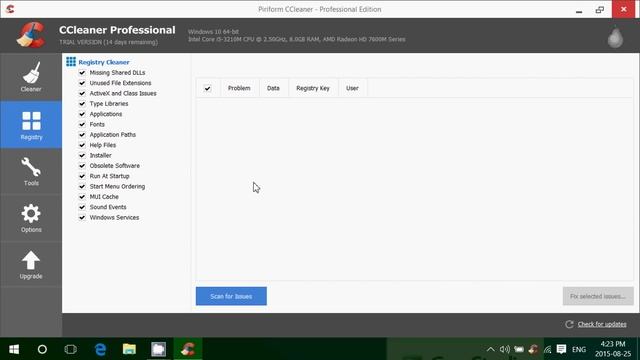Screen dimensions: 640x360
Task: Toggle the select-all checkbox in results header
Action: 207,88
